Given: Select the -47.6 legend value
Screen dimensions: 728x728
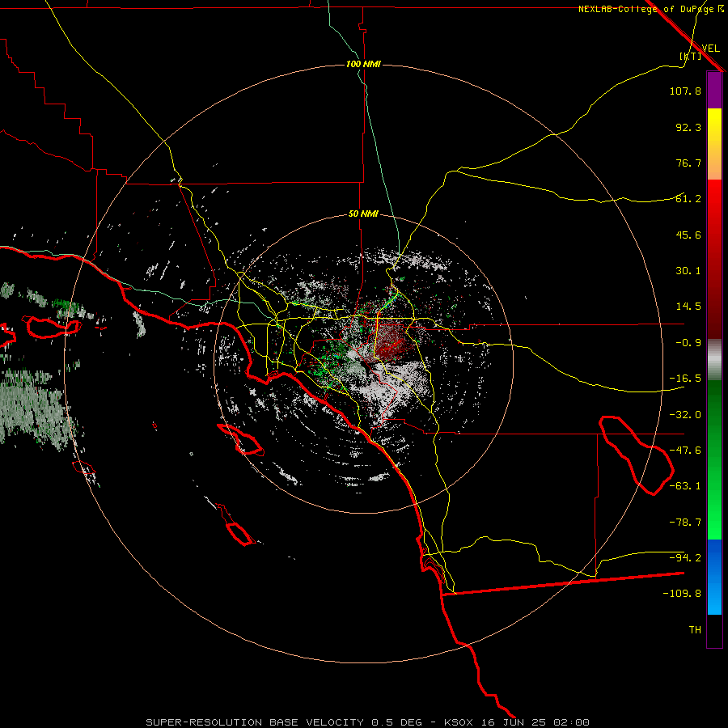Looking at the screenshot, I should tap(685, 451).
